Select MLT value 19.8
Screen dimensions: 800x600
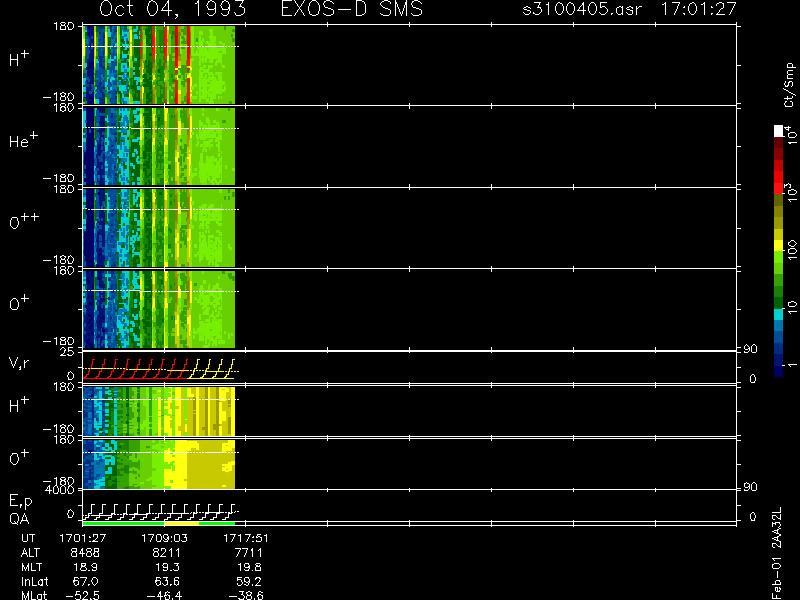pos(251,567)
